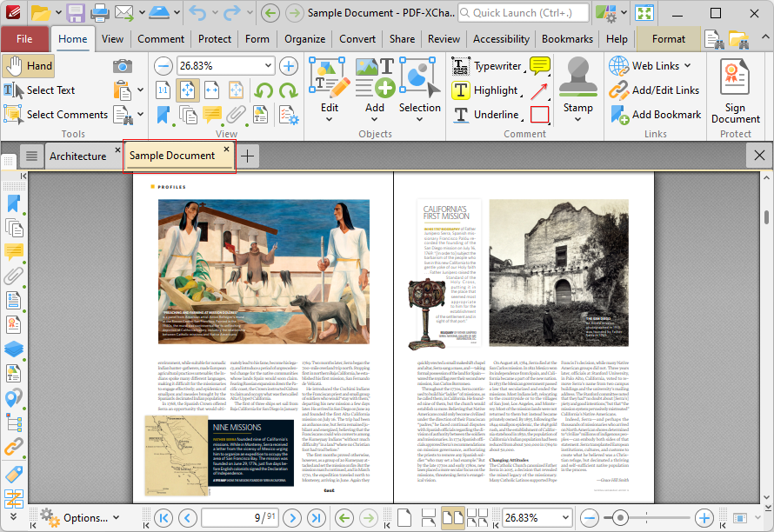Screen dimensions: 774x532
Task: Expand the Add objects dropdown
Action: (x=374, y=119)
